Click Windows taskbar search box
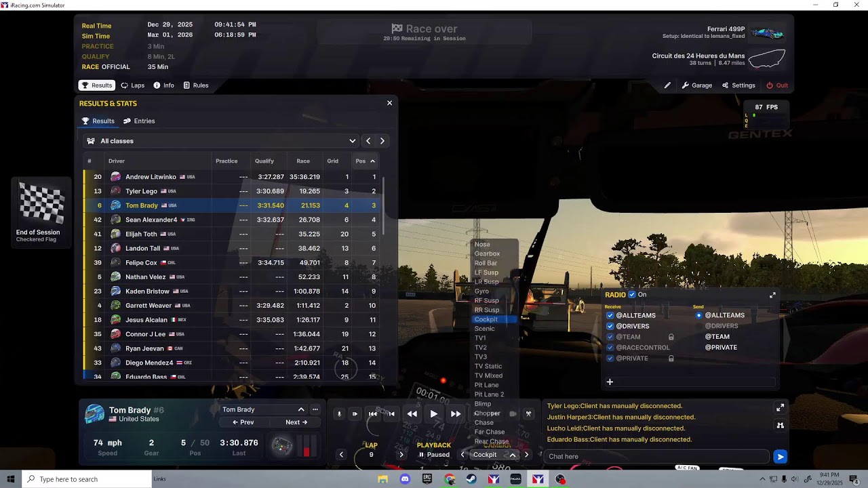Viewport: 868px width, 488px height. click(x=85, y=479)
